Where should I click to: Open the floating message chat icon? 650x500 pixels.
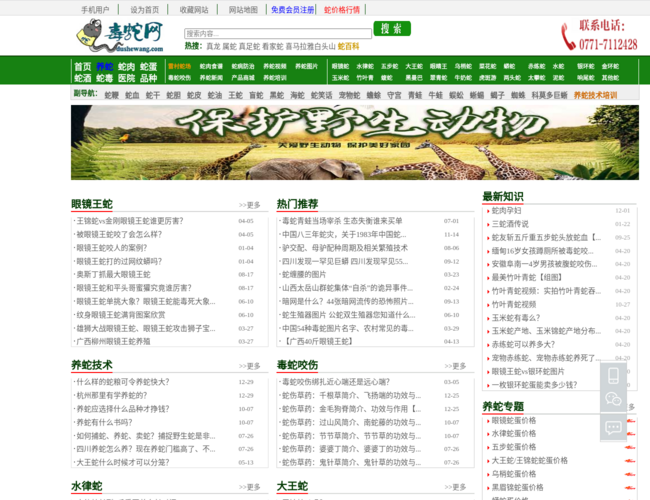click(612, 427)
